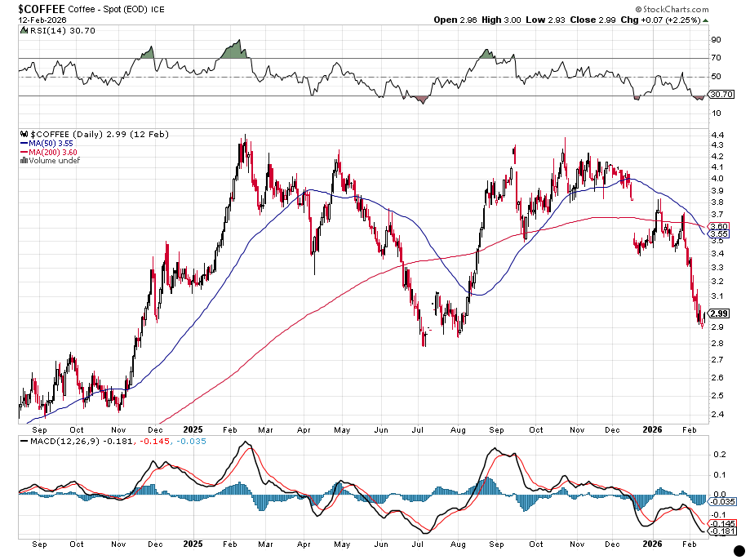Image resolution: width=750 pixels, height=560 pixels.
Task: Click the 2025 label on MACD panel axis
Action: (x=193, y=543)
